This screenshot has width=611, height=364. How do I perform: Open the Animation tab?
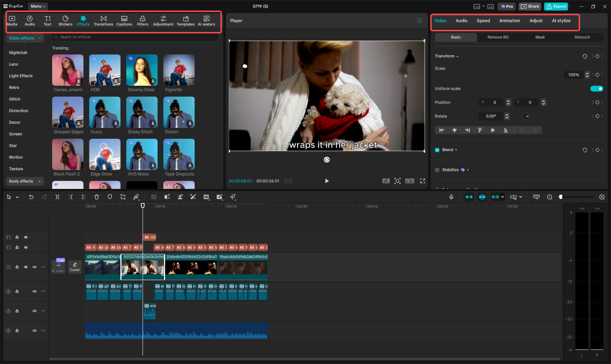point(509,21)
